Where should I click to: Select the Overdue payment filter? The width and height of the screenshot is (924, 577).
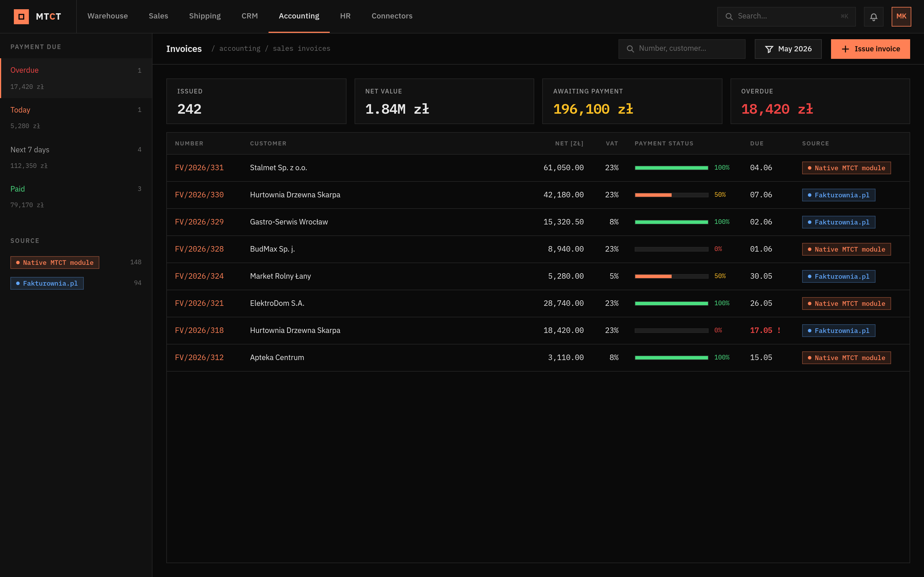point(76,78)
